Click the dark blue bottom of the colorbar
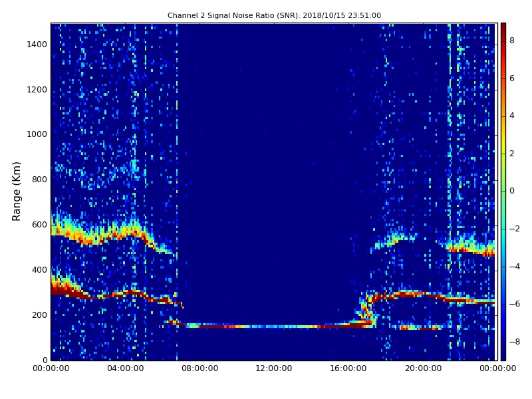 [503, 351]
